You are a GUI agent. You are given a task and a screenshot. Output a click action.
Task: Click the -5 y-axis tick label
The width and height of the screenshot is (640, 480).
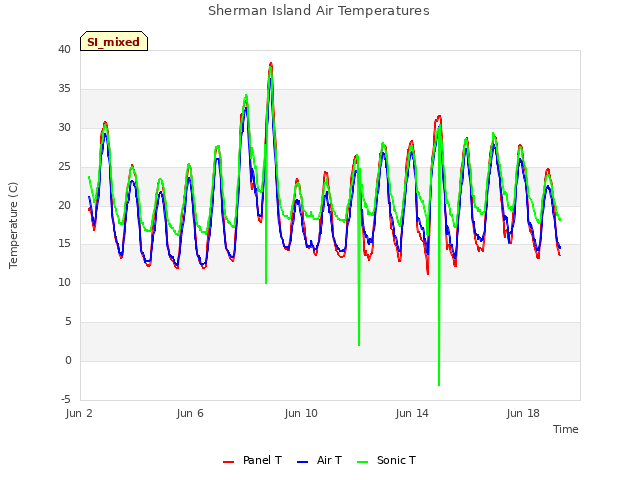[66, 399]
